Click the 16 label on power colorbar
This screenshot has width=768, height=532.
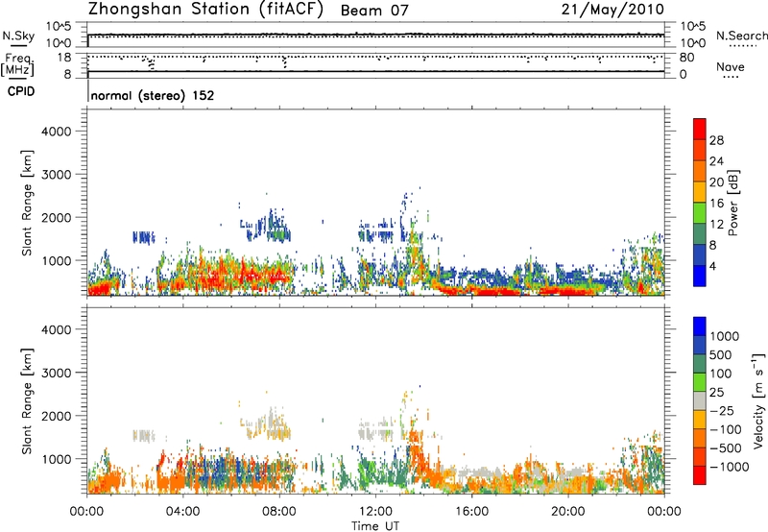pos(716,204)
